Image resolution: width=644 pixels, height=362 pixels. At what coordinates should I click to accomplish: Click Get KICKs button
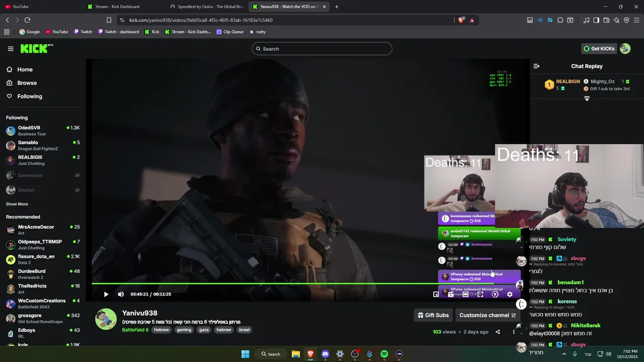click(599, 49)
